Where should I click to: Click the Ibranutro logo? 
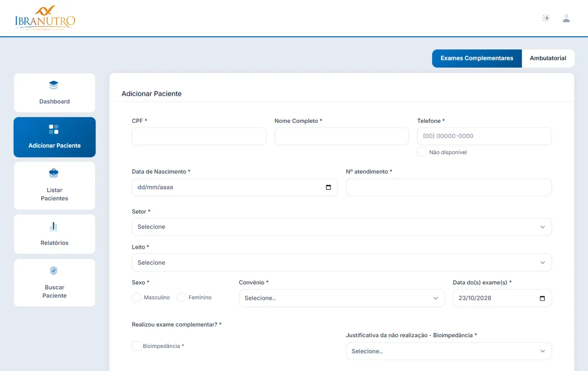45,18
